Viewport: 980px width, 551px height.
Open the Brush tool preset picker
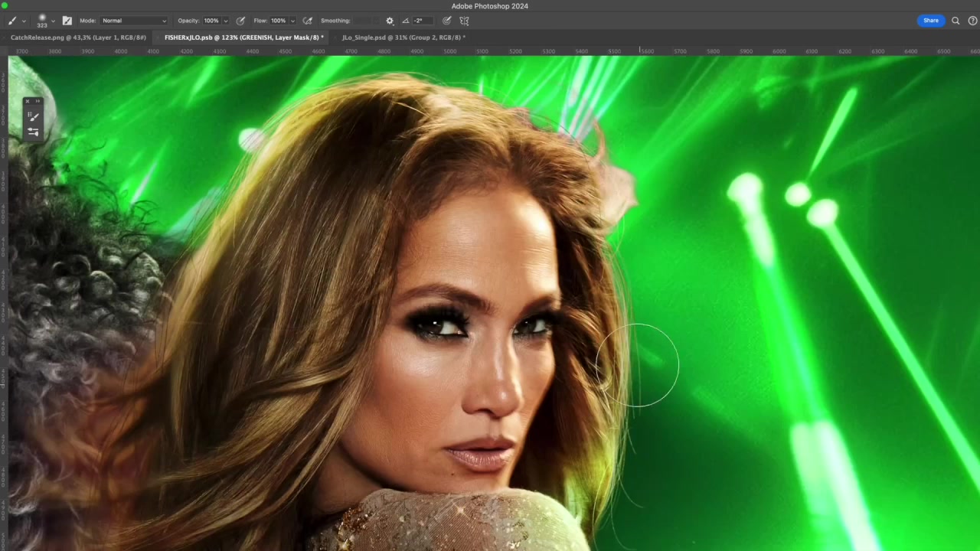click(12, 21)
